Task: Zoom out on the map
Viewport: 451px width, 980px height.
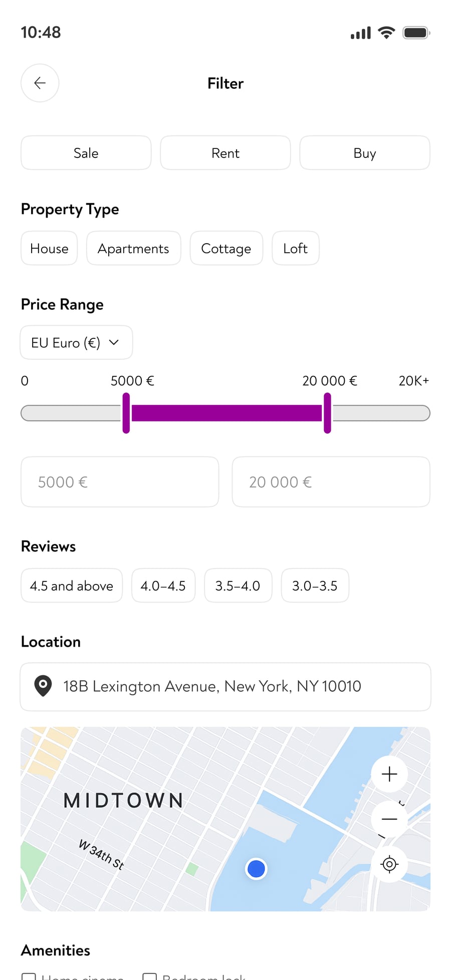Action: [389, 819]
